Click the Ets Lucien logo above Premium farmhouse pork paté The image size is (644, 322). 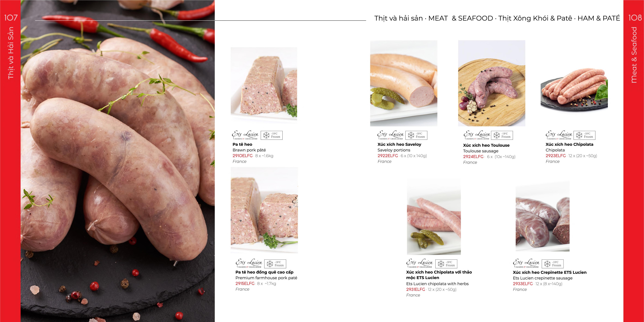pos(249,264)
